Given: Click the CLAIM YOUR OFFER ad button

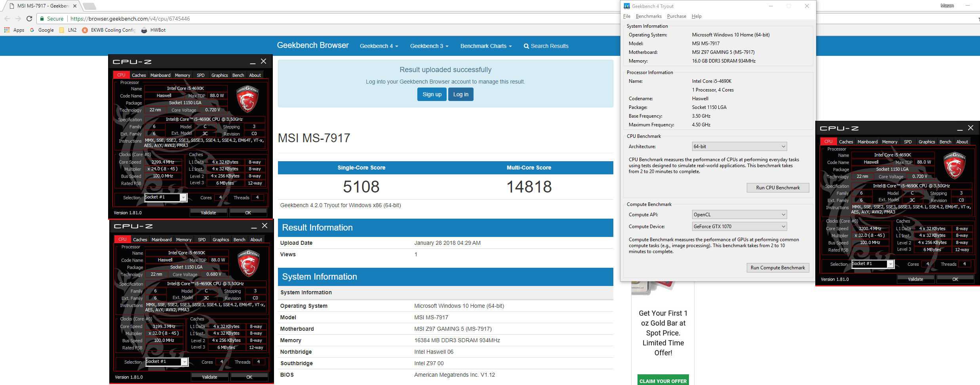Looking at the screenshot, I should tap(663, 381).
